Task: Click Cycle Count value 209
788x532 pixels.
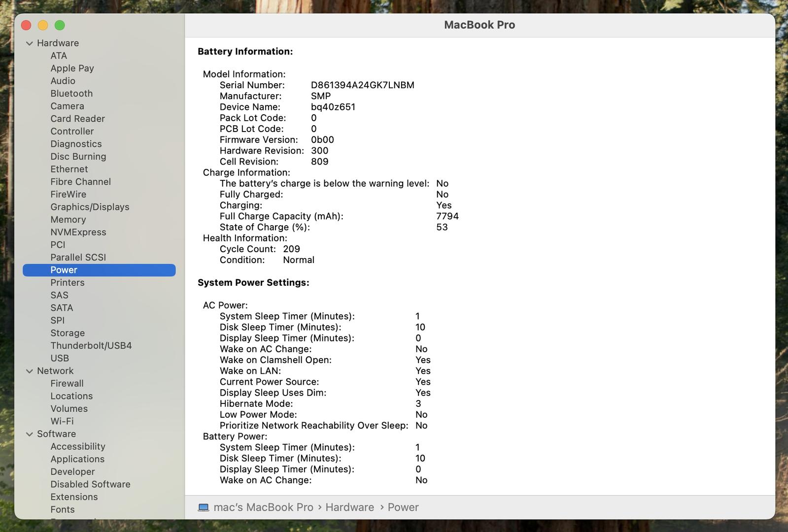Action: point(291,249)
